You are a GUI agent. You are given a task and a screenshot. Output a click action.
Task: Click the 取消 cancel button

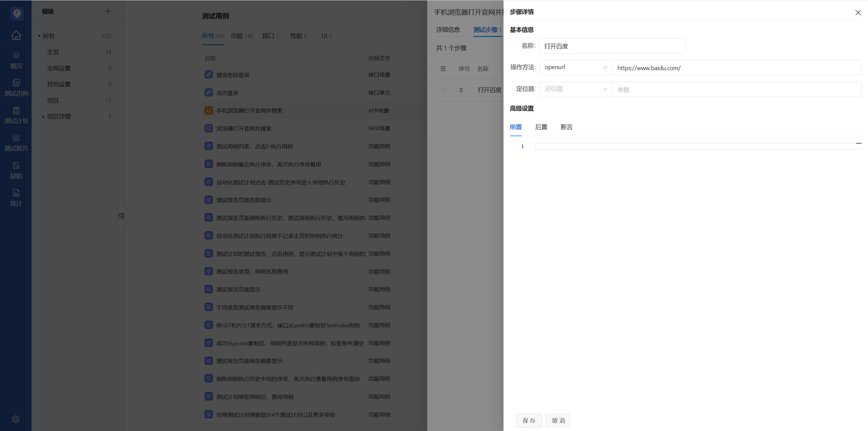coord(558,420)
